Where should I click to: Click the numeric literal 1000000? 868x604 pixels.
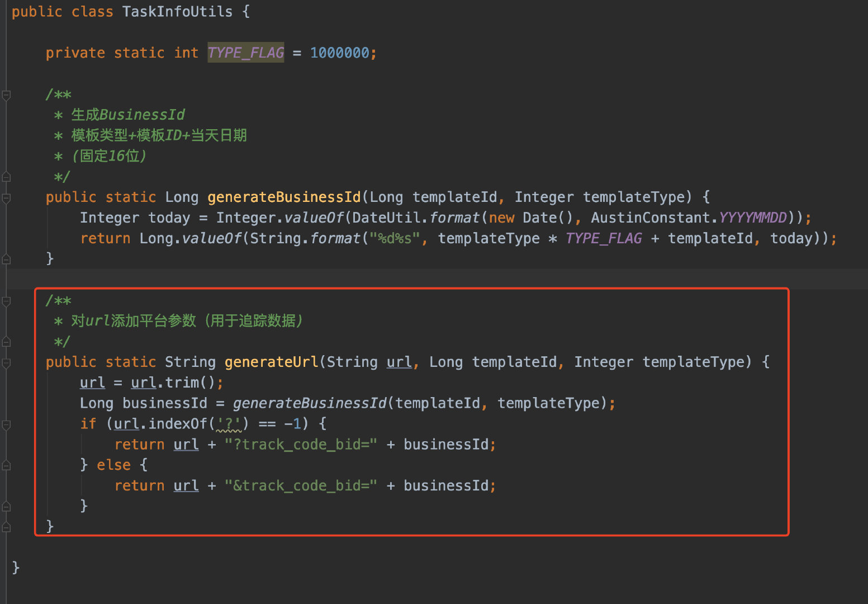coord(340,53)
